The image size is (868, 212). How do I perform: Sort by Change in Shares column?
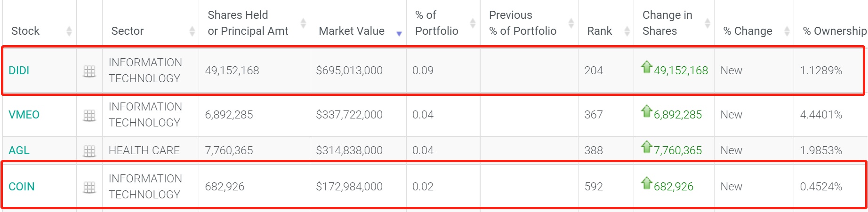pyautogui.click(x=667, y=23)
